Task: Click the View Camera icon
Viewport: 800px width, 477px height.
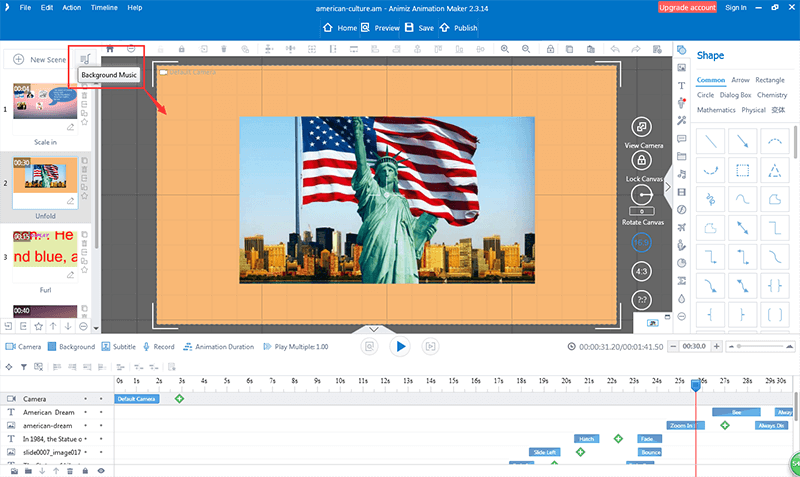Action: 642,127
